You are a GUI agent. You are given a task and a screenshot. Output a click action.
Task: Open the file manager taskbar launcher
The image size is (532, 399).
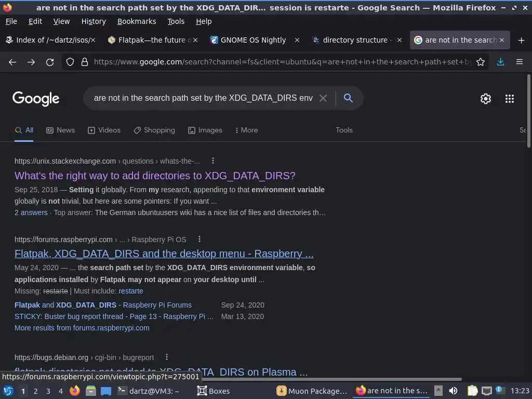click(x=90, y=391)
